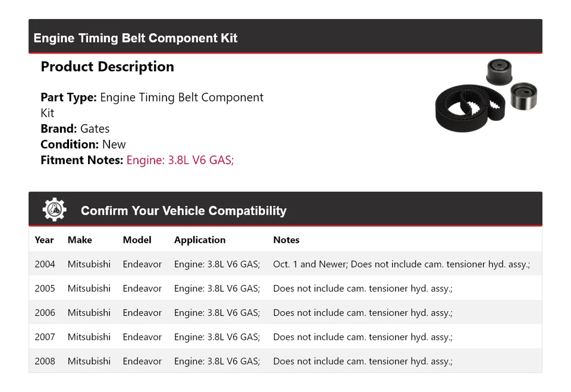
Task: Click the Make column header
Action: 80,240
